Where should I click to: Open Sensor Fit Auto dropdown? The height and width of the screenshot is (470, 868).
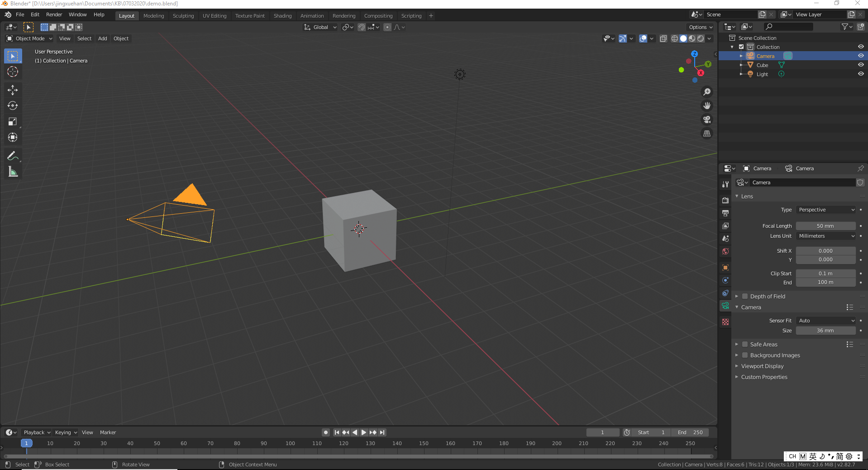tap(826, 321)
